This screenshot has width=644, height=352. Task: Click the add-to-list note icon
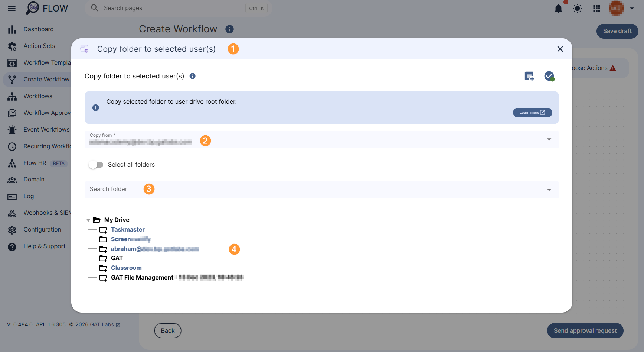pos(529,76)
